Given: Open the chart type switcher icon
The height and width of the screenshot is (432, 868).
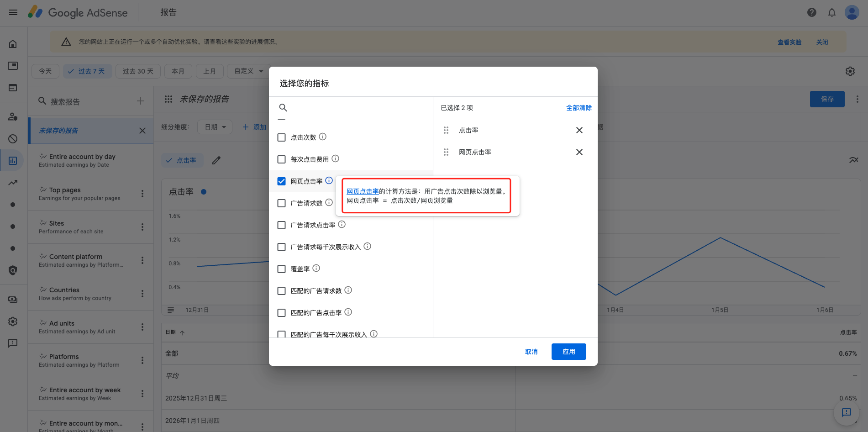Looking at the screenshot, I should (x=853, y=160).
